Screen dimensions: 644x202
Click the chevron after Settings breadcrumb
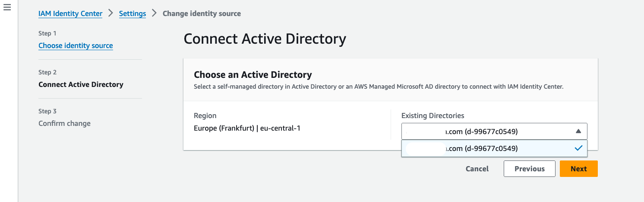[x=154, y=13]
